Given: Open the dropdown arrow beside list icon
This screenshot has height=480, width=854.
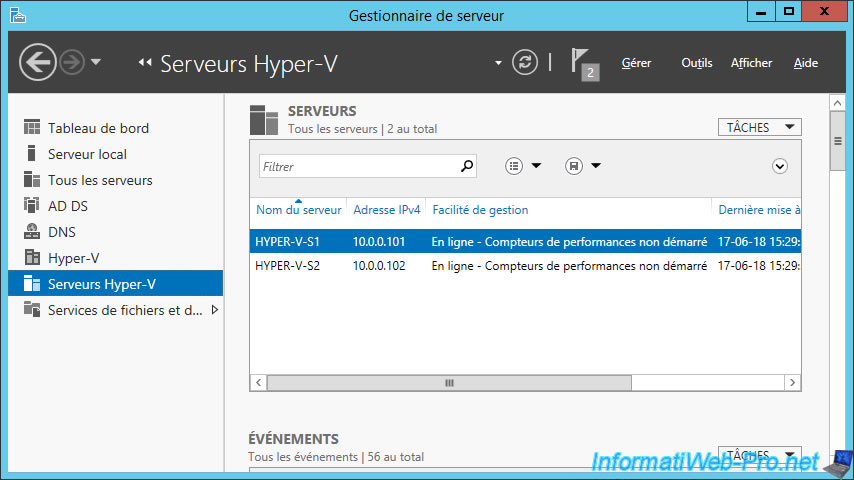Looking at the screenshot, I should coord(536,166).
